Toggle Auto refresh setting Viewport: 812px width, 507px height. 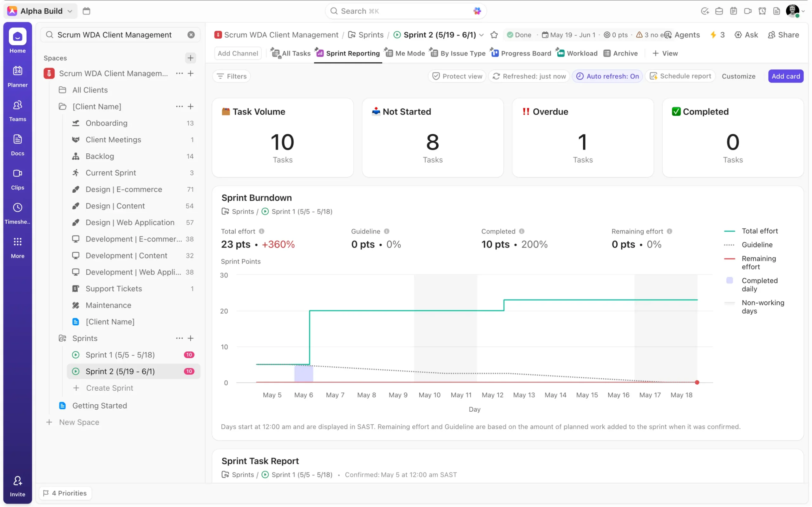click(x=607, y=76)
